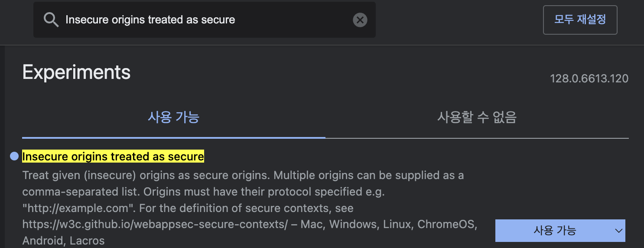Viewport: 644px width, 248px height.
Task: Focus the flags search input field
Action: click(204, 20)
